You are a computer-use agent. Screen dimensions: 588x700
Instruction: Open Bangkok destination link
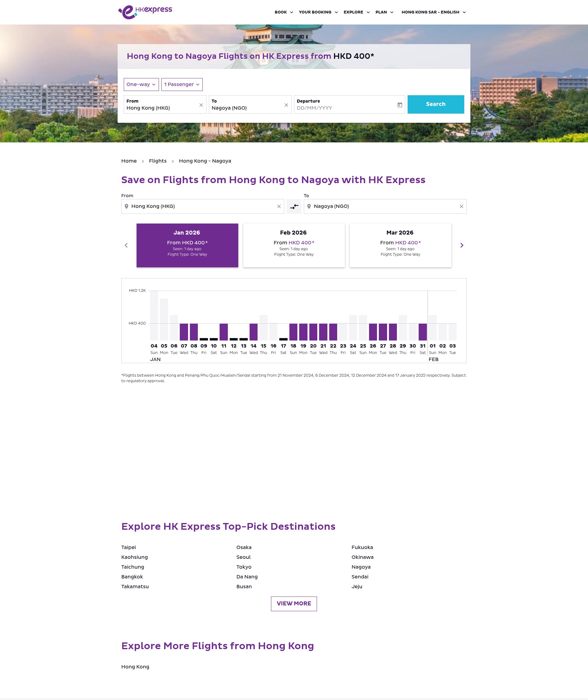point(132,577)
